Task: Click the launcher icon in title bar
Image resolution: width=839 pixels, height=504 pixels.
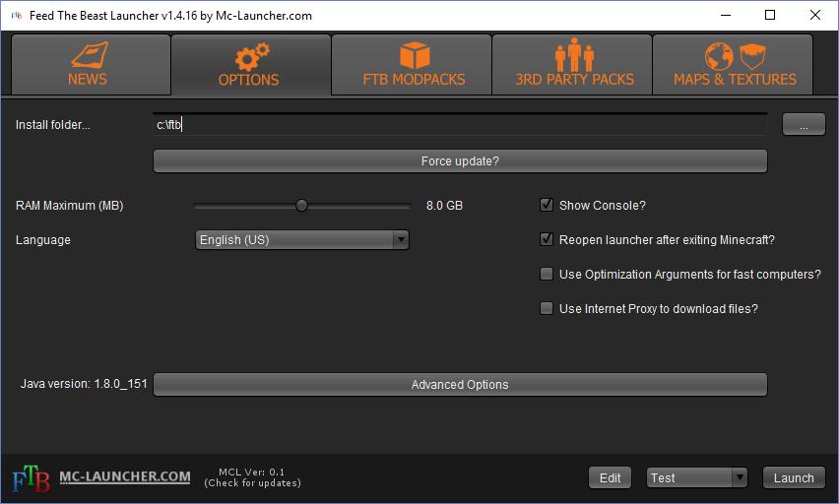Action: 17,16
